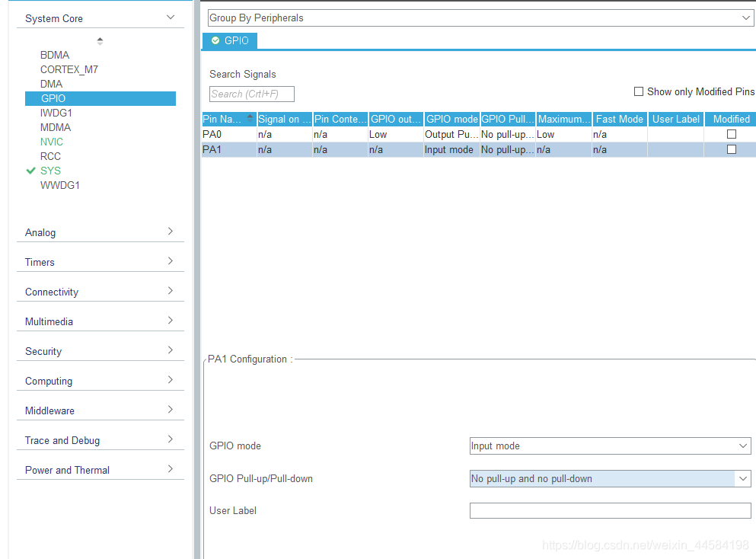Image resolution: width=756 pixels, height=559 pixels.
Task: Select RCC in System Core list
Action: click(50, 156)
